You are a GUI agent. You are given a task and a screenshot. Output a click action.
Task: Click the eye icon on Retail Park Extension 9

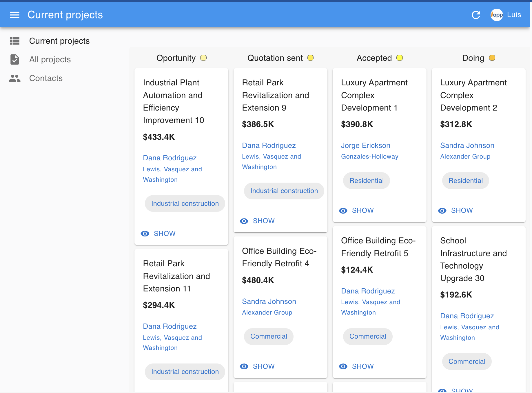(x=244, y=221)
